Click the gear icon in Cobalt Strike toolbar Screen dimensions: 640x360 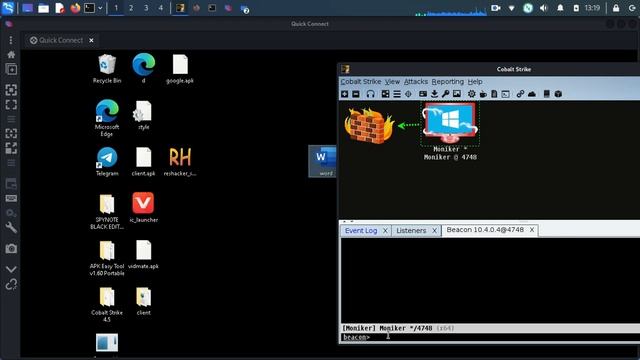[471, 94]
